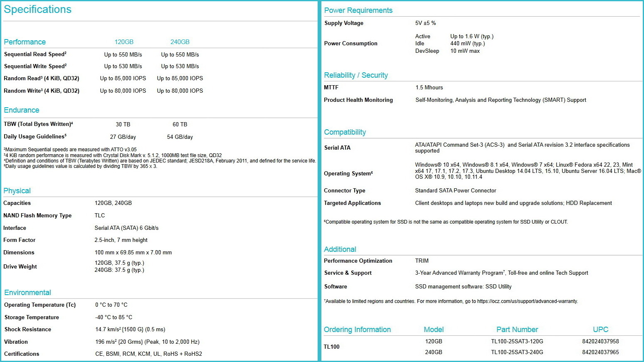Select the Performance section heading
Viewport: 644px width, 362px height.
pos(25,42)
